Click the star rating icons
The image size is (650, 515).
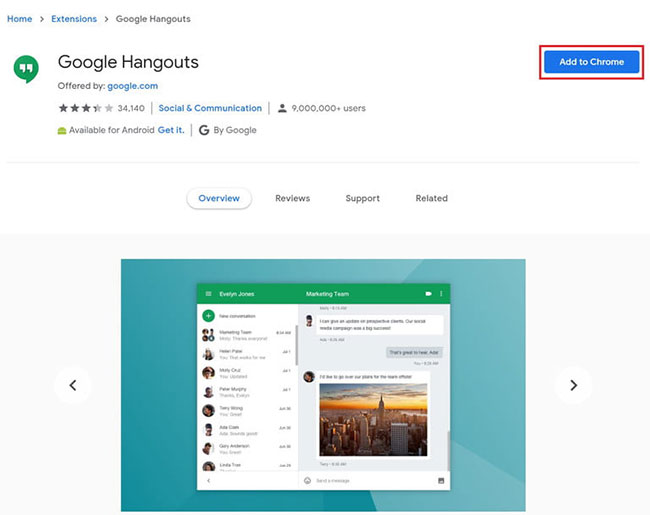(x=86, y=108)
